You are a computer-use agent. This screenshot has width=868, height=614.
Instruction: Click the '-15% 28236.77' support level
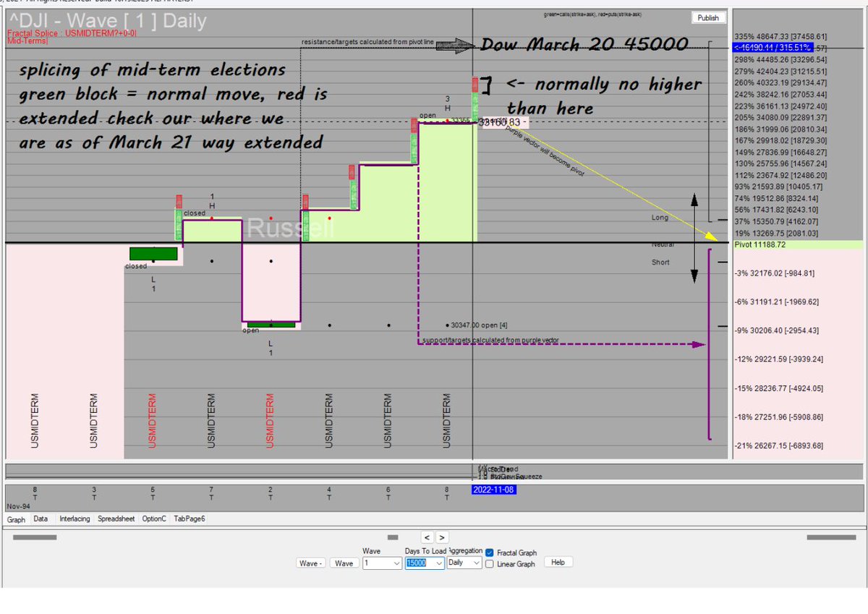[x=778, y=388]
